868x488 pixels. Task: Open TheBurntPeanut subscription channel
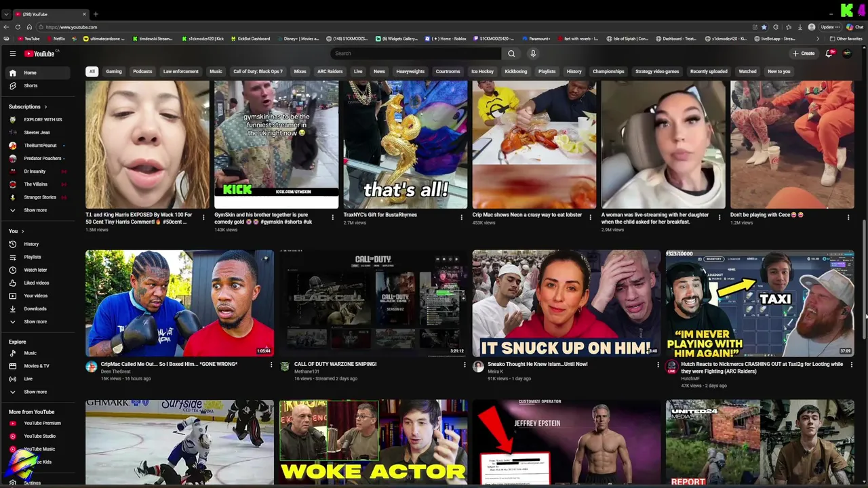coord(41,145)
